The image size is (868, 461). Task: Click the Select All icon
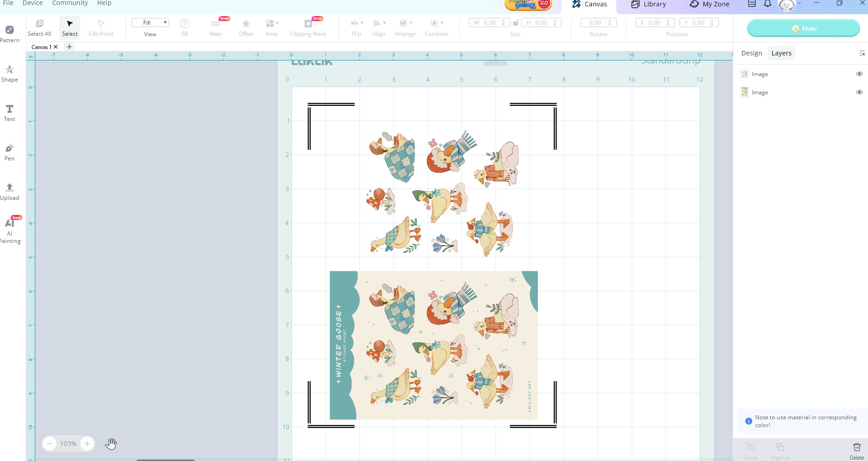39,27
